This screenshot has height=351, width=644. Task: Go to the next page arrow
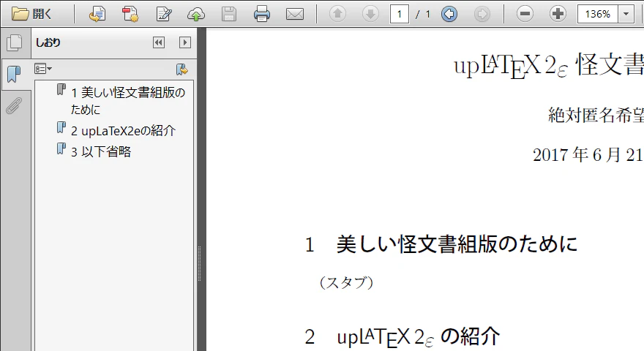370,14
